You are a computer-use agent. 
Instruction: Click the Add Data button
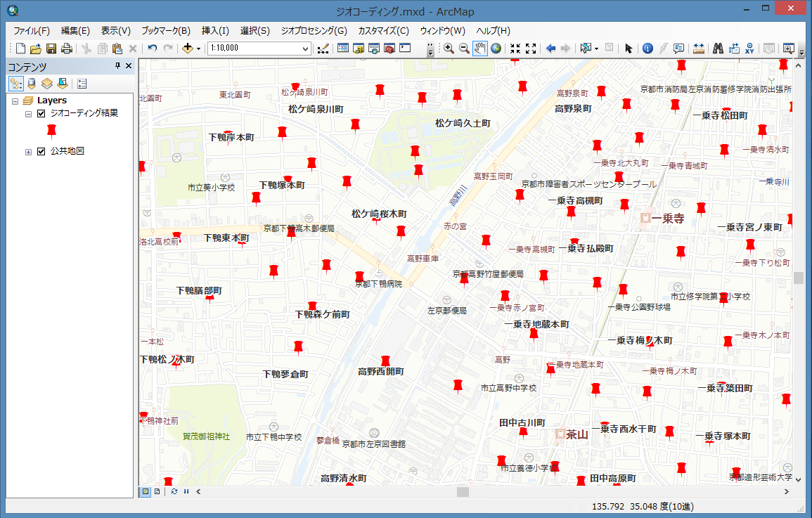point(188,48)
